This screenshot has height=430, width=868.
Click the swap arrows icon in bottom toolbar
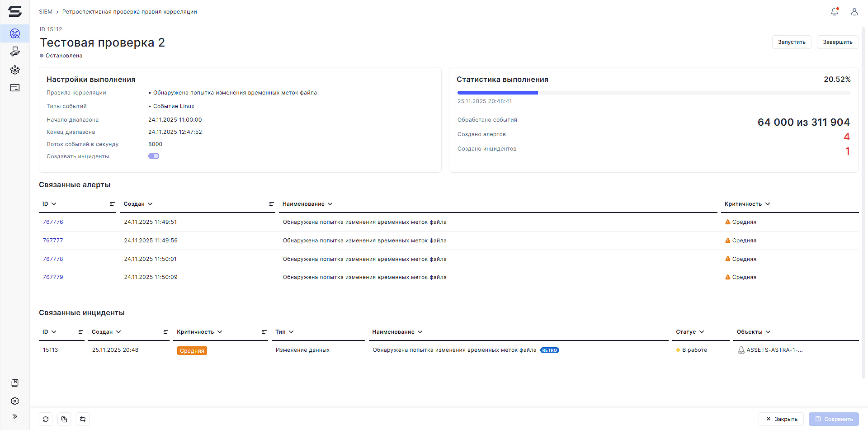[83, 419]
